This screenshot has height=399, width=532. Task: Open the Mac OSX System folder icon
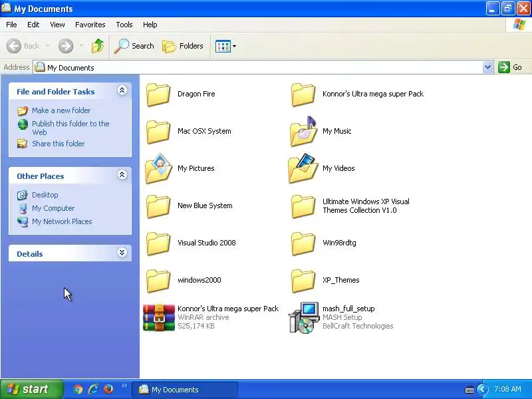point(158,132)
